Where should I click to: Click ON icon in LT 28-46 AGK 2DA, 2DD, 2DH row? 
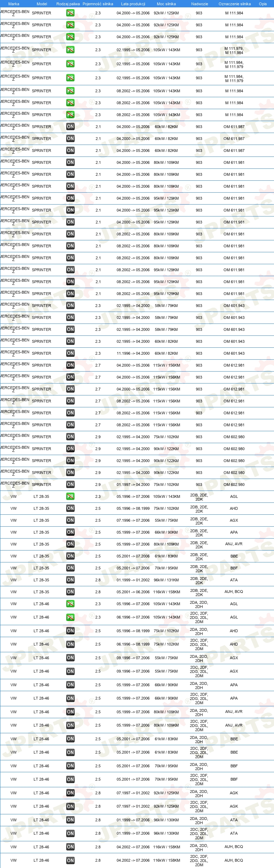click(x=70, y=793)
